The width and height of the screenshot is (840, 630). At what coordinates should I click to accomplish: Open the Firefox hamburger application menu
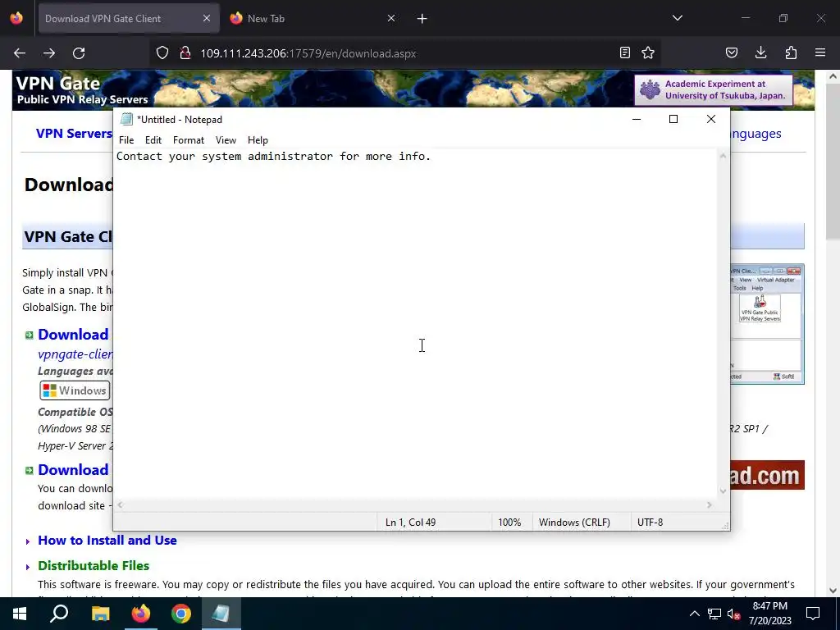820,52
